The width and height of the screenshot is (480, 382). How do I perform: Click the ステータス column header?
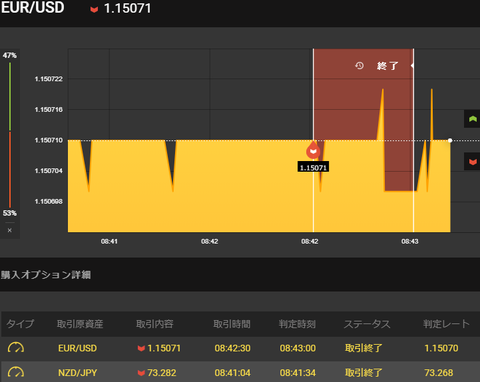[x=367, y=324]
